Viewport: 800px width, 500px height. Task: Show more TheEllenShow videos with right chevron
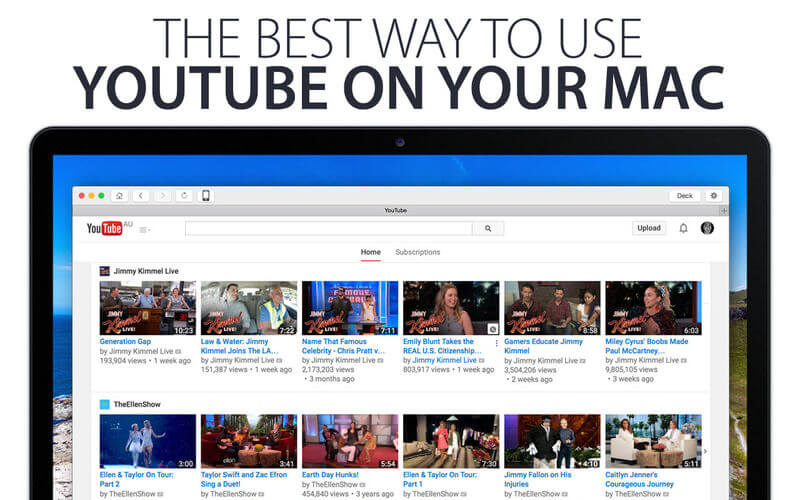pyautogui.click(x=705, y=451)
